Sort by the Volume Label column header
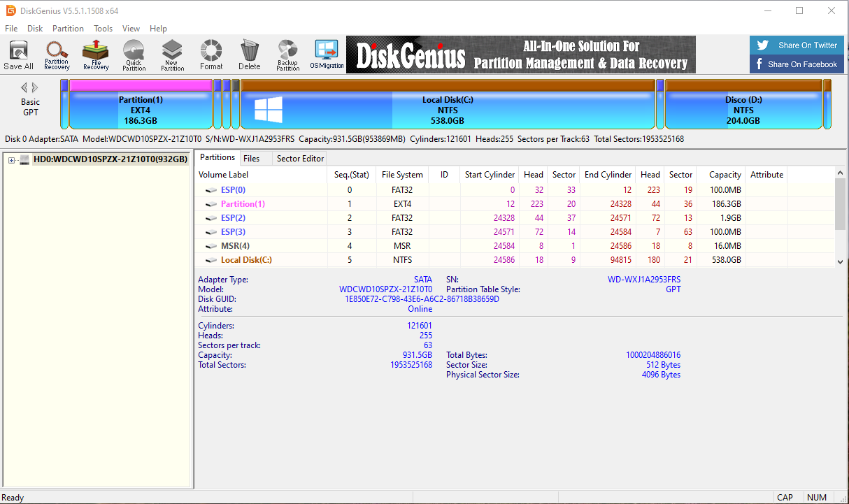Image resolution: width=849 pixels, height=504 pixels. pyautogui.click(x=260, y=175)
